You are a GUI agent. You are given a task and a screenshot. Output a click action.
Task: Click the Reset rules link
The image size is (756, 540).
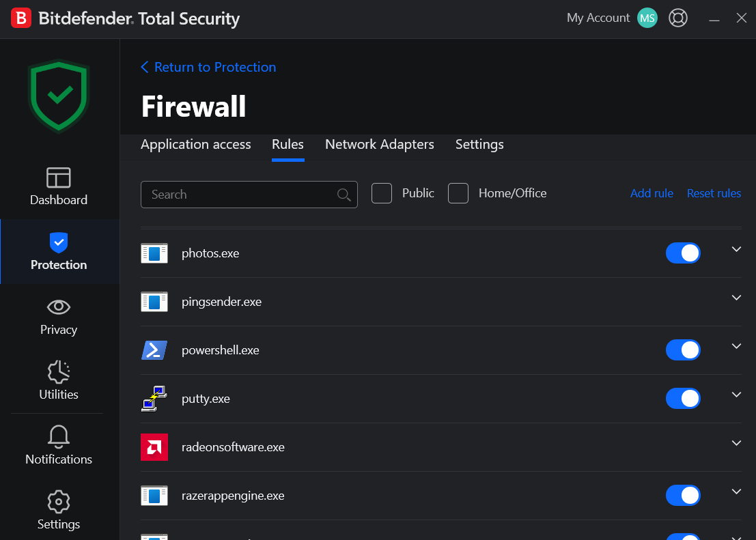click(714, 193)
